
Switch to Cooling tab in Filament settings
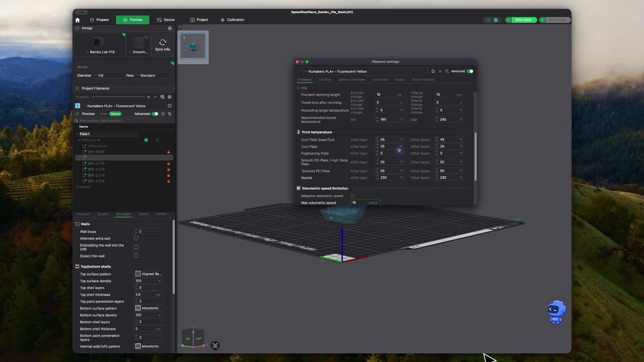pos(325,79)
